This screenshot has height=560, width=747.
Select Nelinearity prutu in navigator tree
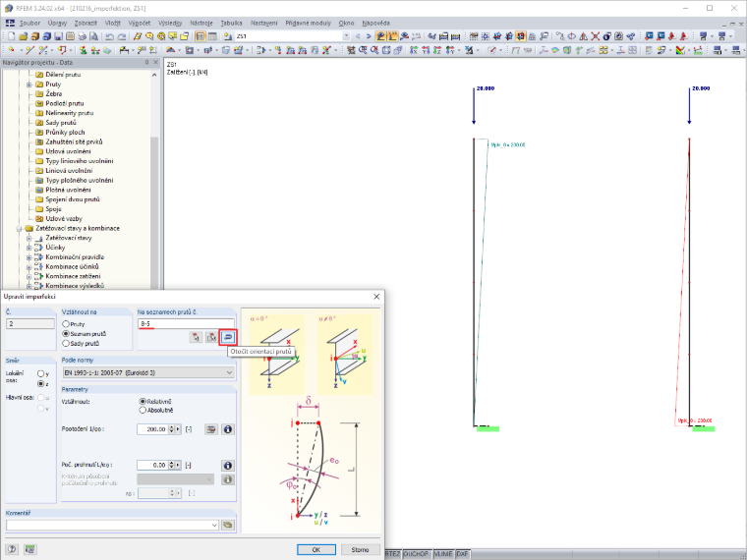[70, 113]
